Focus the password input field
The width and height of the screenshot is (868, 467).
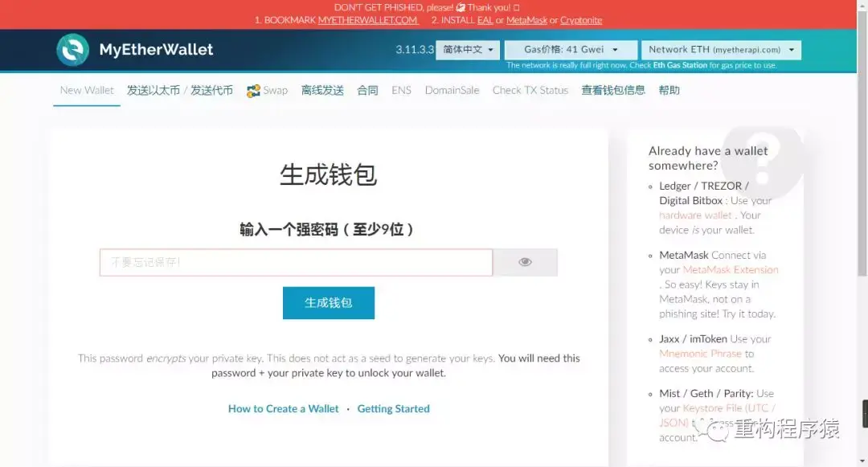(x=296, y=262)
